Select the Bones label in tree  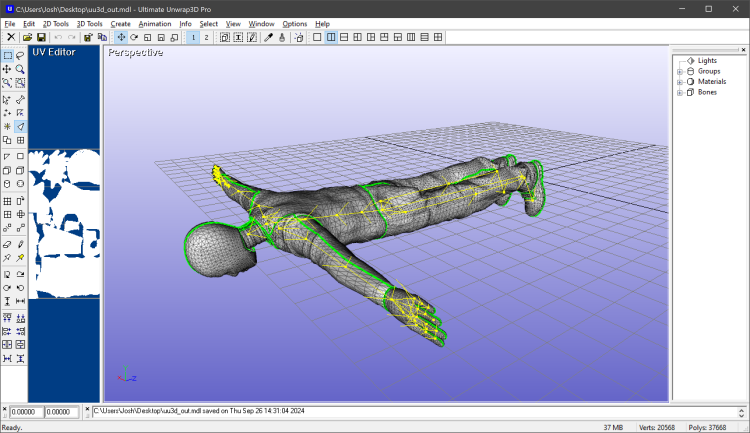click(707, 92)
